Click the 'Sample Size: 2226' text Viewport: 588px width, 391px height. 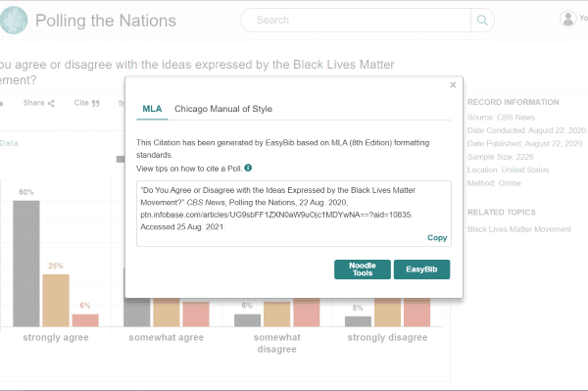[x=501, y=157]
